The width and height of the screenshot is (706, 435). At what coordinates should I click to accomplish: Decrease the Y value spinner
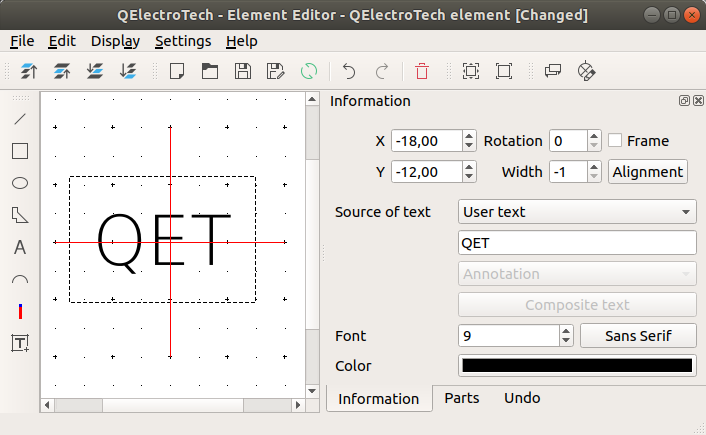pyautogui.click(x=469, y=177)
